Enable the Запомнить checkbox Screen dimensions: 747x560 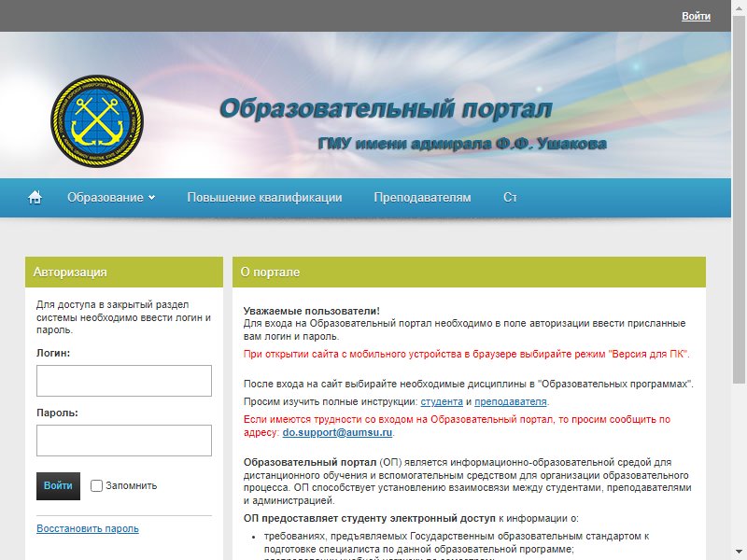click(96, 485)
